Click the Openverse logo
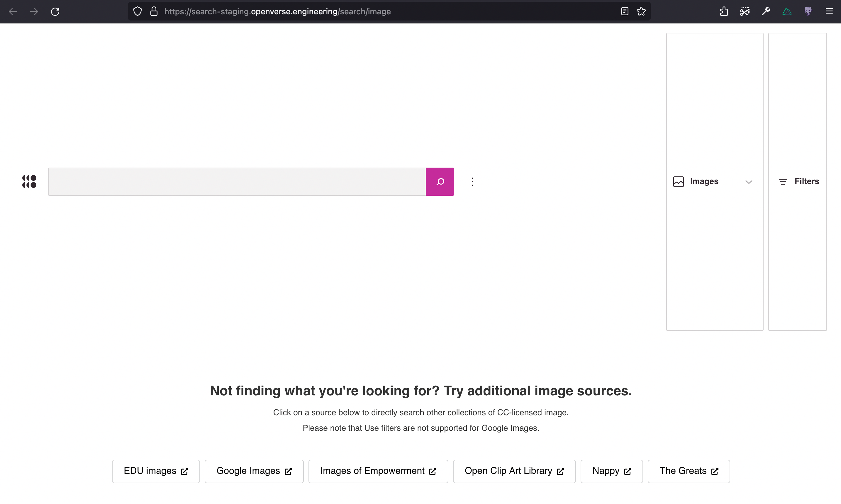The height and width of the screenshot is (504, 841). coord(29,181)
